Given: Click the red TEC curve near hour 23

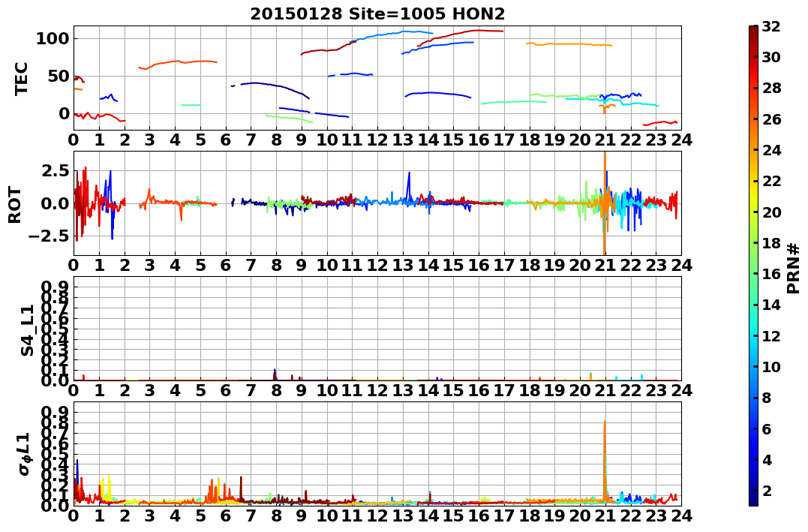Looking at the screenshot, I should tap(660, 123).
